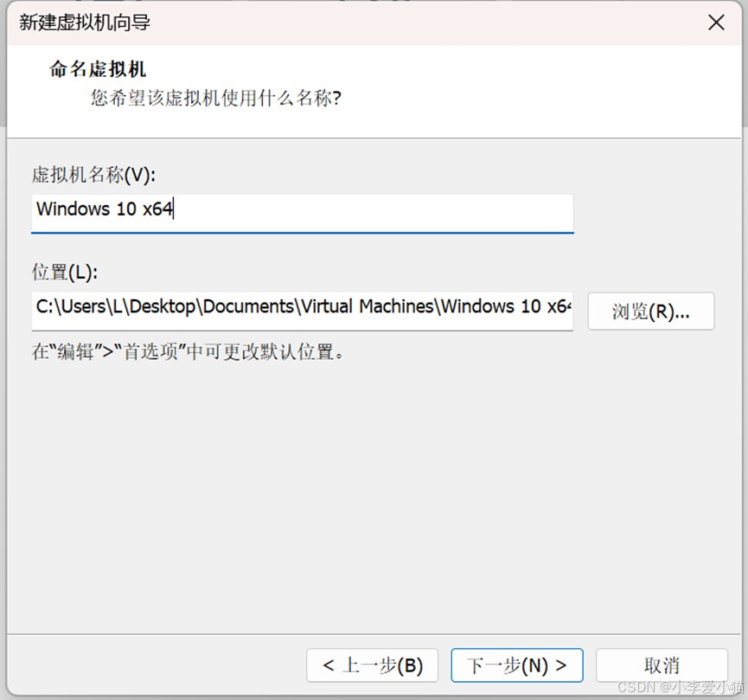The height and width of the screenshot is (700, 748).
Task: Click the 新建虚拟机向导 title text
Action: pyautogui.click(x=85, y=22)
